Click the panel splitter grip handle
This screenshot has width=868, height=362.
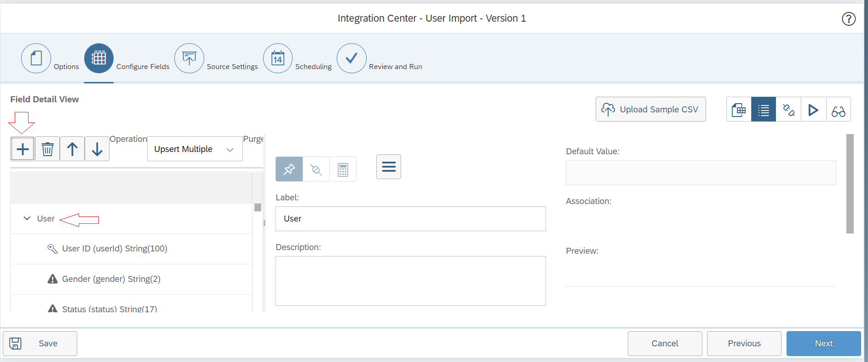(264, 223)
